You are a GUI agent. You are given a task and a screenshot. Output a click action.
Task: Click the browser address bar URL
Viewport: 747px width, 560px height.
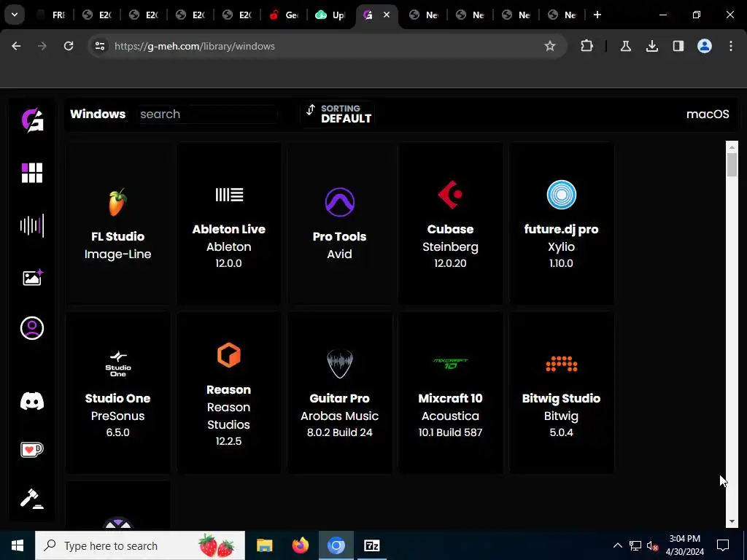[194, 46]
